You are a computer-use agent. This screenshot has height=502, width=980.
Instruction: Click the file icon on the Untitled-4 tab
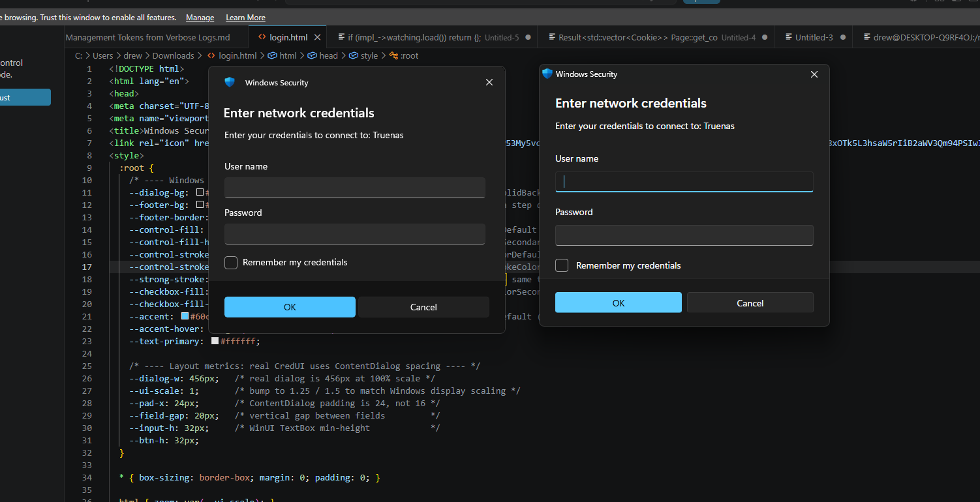[552, 37]
